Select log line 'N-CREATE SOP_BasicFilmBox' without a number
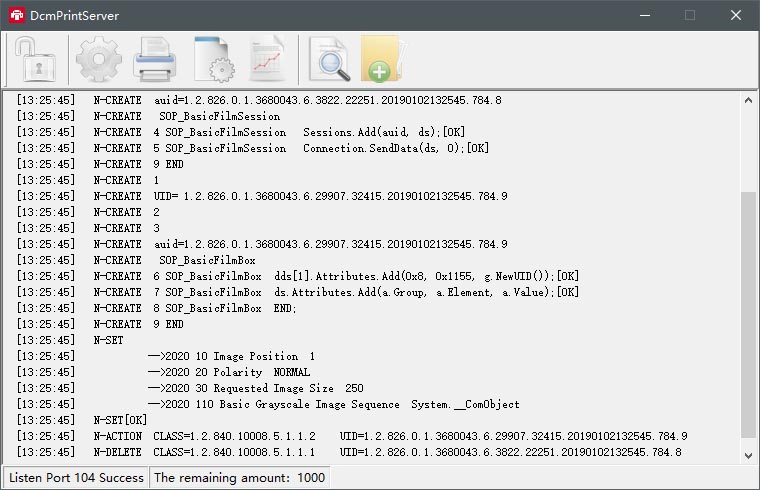The height and width of the screenshot is (490, 760). click(x=136, y=260)
